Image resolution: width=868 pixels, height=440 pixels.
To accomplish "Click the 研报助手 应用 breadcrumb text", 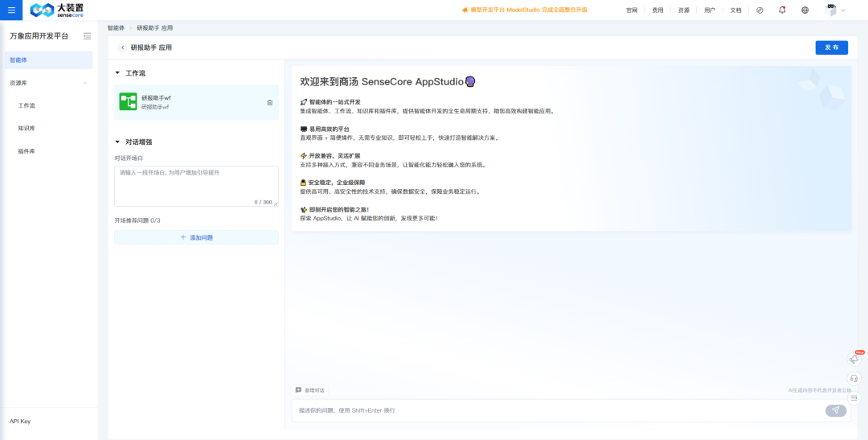I will coord(155,27).
